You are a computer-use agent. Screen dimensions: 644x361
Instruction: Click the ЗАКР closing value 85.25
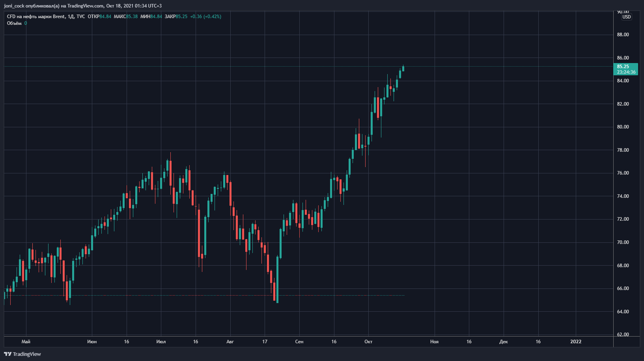(x=181, y=17)
